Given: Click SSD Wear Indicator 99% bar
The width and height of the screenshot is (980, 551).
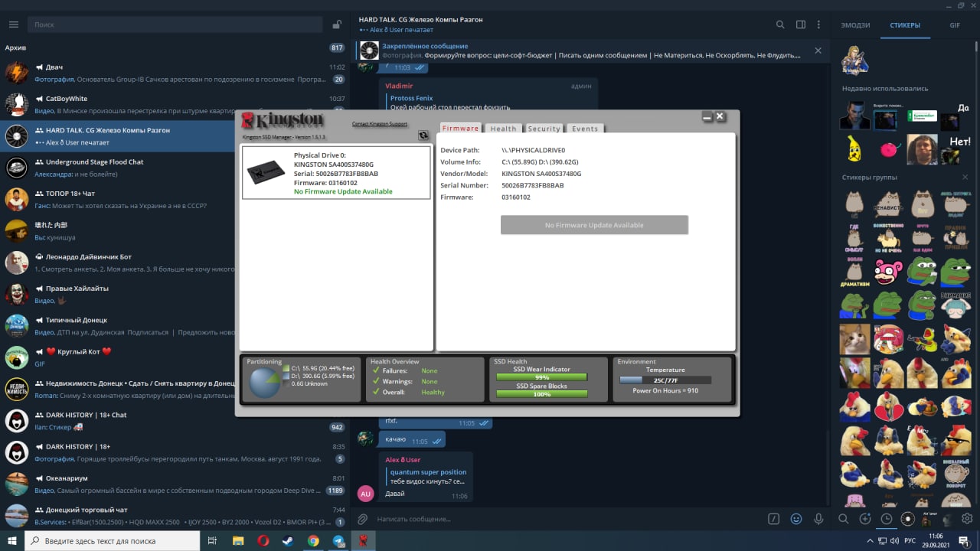Looking at the screenshot, I should pyautogui.click(x=542, y=377).
